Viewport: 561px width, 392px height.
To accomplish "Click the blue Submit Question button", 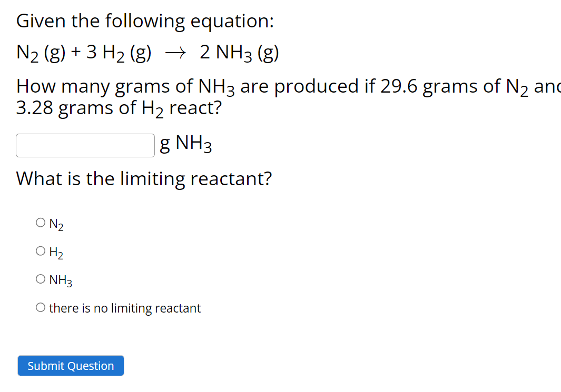I will (71, 366).
